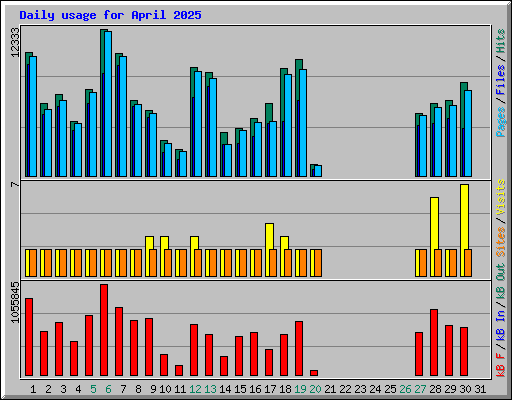
Task: Click the 'Files' legend label
Action: click(x=501, y=80)
